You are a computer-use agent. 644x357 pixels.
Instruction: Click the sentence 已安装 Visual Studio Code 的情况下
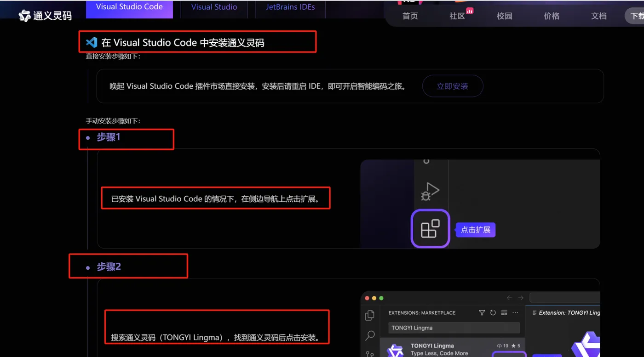pyautogui.click(x=215, y=199)
